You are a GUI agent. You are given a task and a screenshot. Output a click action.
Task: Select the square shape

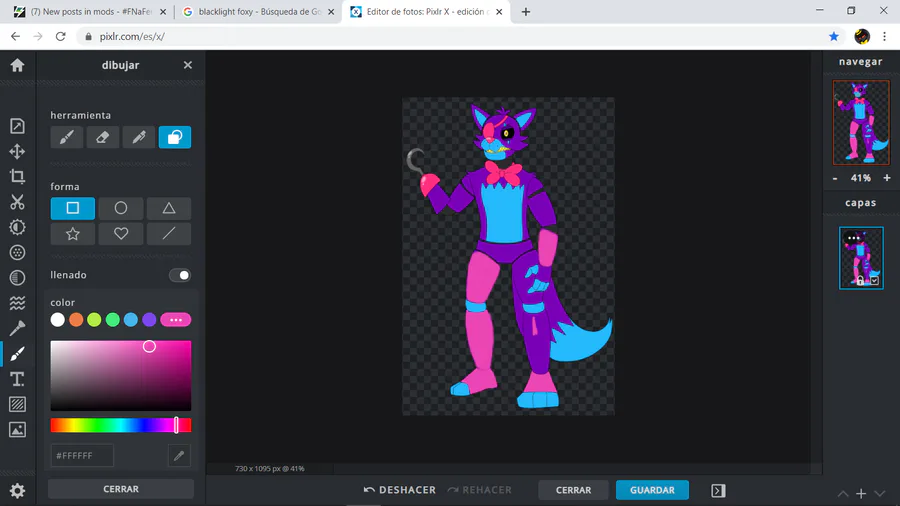point(73,208)
